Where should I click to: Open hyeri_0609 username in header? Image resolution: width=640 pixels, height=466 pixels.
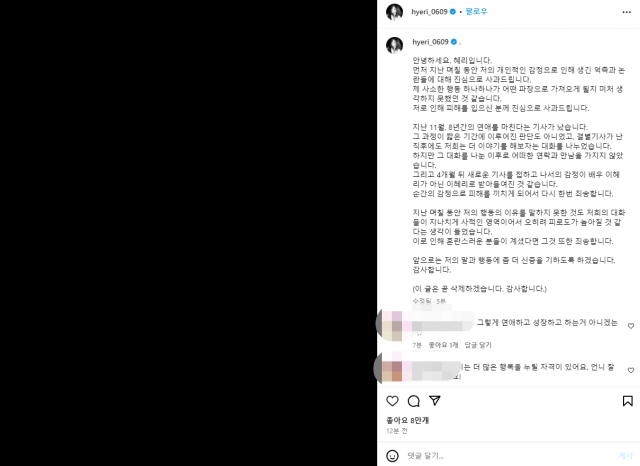click(429, 12)
